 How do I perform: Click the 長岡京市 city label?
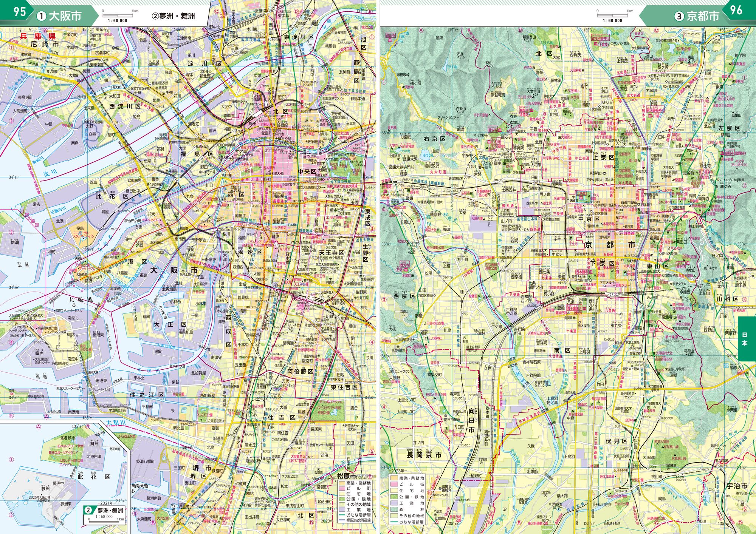(x=424, y=455)
